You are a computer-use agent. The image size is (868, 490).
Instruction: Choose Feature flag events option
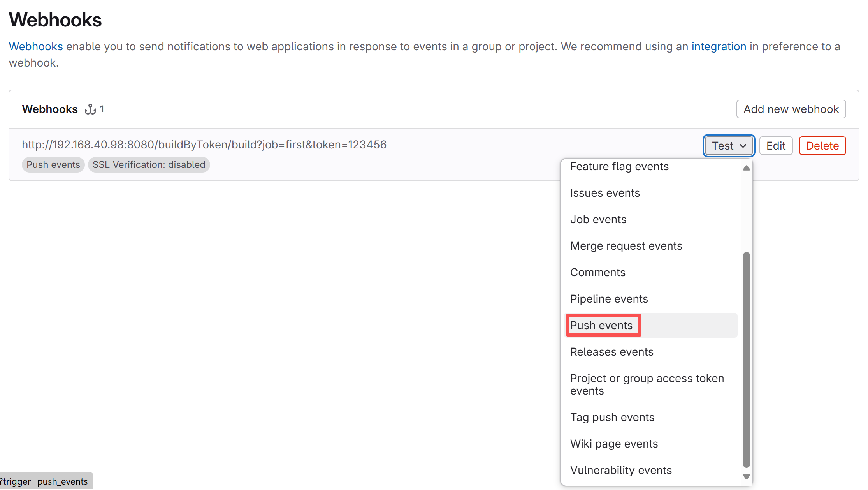(619, 167)
